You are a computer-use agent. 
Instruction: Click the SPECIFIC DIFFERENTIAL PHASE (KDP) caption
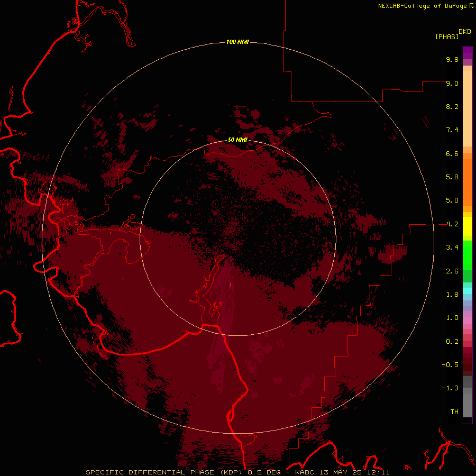click(164, 472)
